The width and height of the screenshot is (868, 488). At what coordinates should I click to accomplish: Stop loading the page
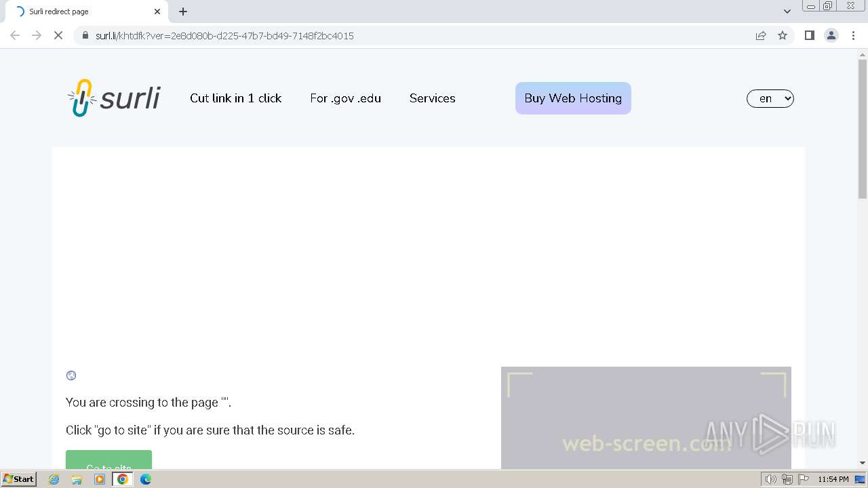coord(58,35)
